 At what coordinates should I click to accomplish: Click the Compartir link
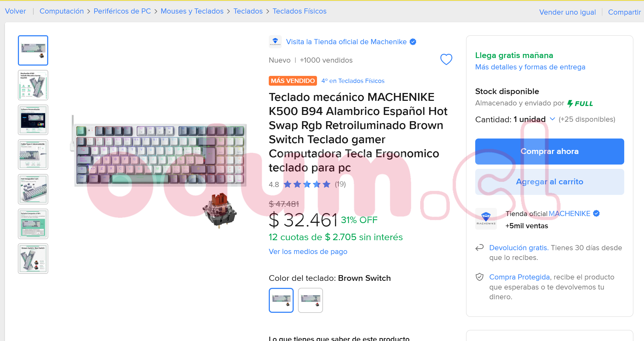(624, 12)
